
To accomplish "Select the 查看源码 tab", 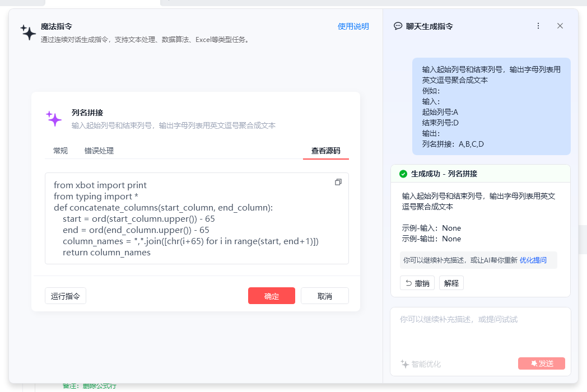I will pos(325,151).
